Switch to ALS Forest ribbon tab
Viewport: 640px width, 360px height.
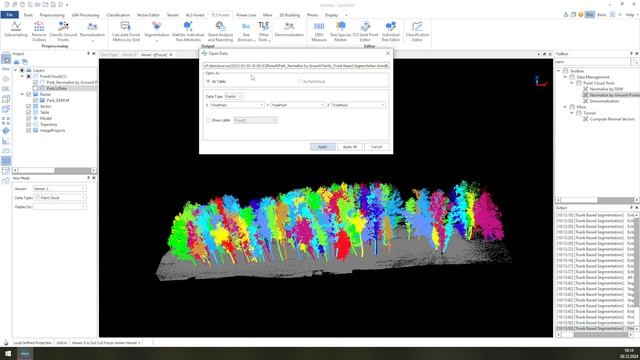point(195,15)
